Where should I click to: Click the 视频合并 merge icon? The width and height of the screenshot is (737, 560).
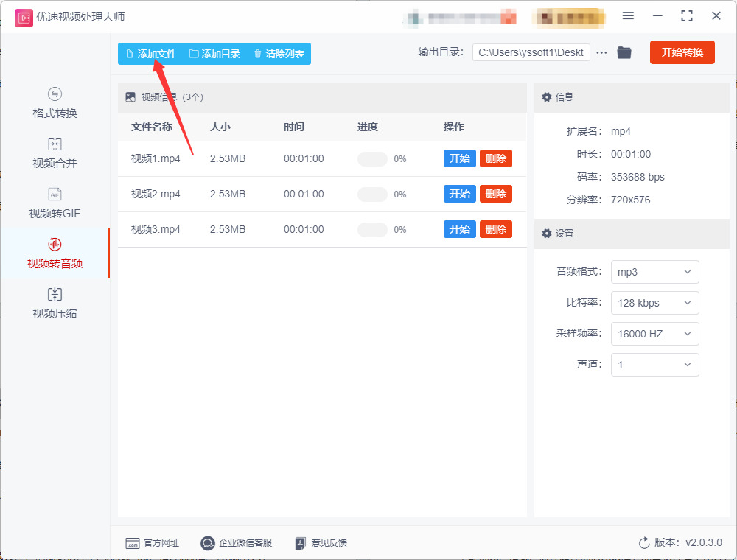[55, 144]
